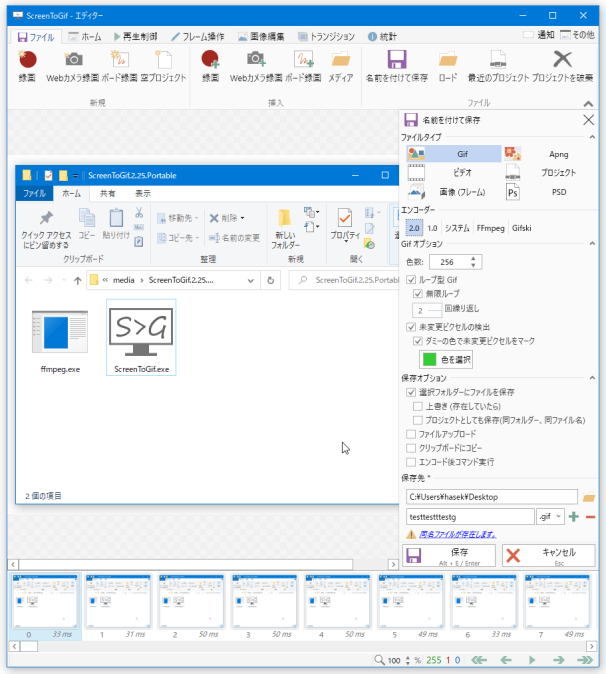Click the folder browse icon beside the save path

[x=589, y=497]
